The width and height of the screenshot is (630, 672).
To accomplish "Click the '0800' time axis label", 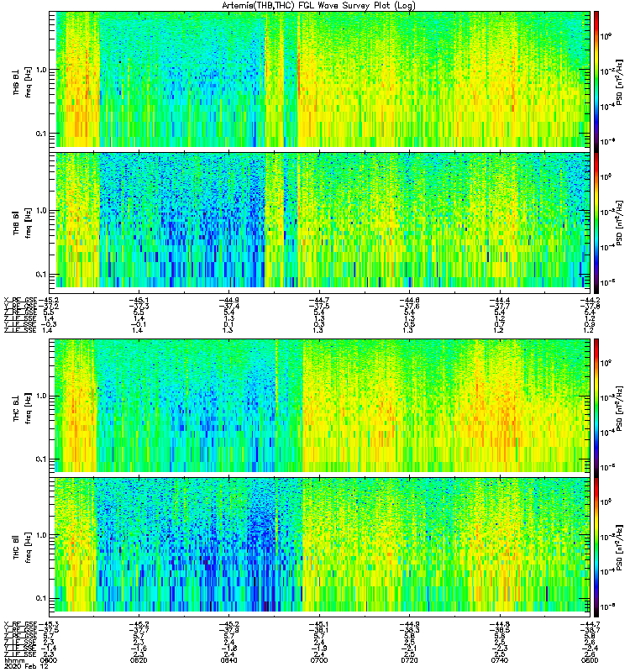I will pyautogui.click(x=590, y=660).
